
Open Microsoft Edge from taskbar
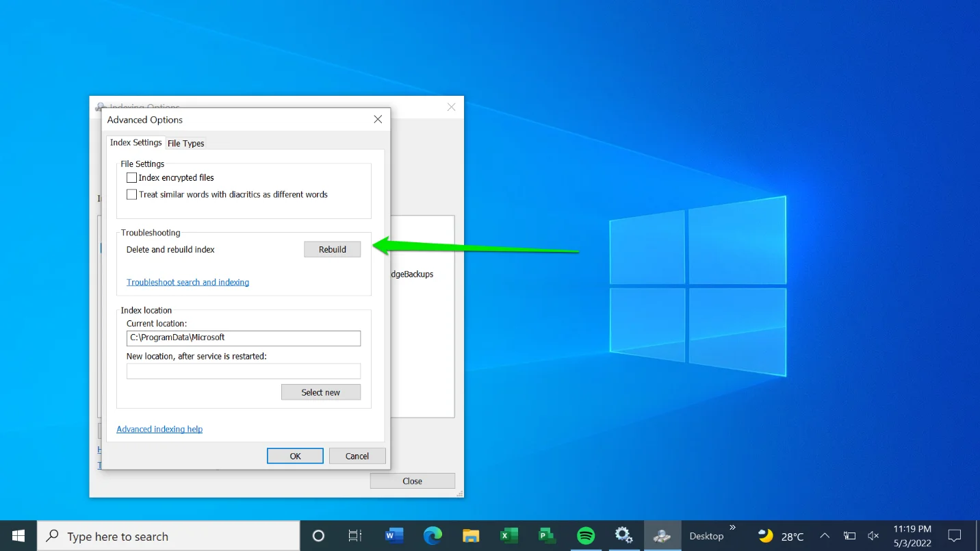coord(433,536)
